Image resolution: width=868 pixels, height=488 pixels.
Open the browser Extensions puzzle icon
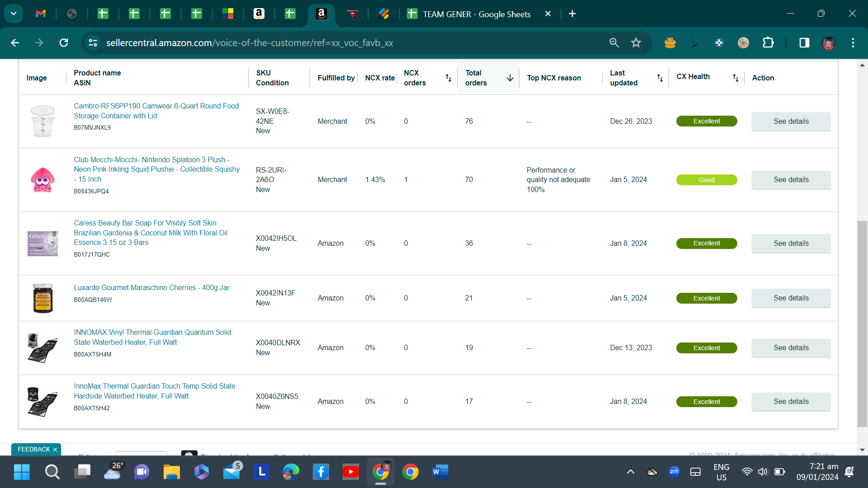point(768,43)
